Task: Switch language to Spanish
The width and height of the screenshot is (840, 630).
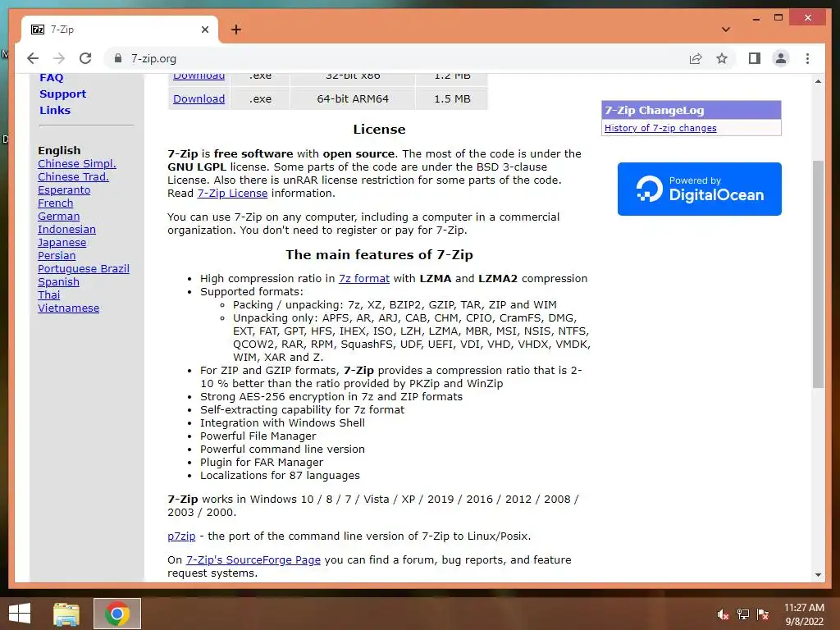Action: (58, 282)
